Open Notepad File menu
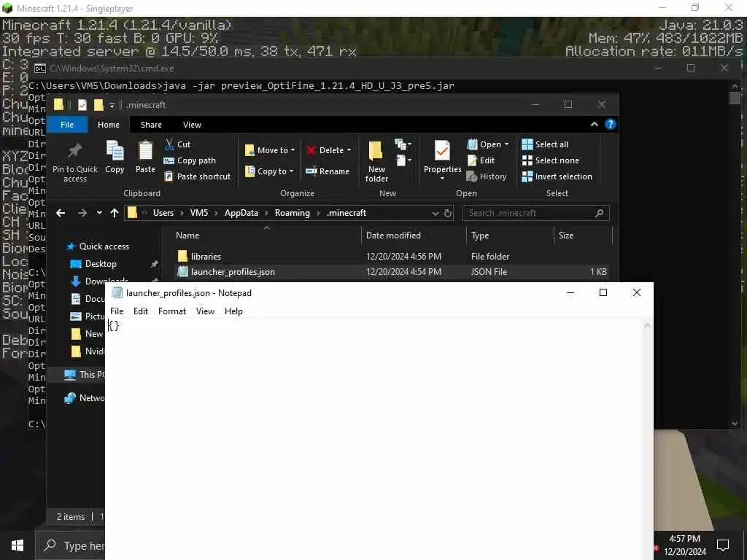 pos(117,311)
